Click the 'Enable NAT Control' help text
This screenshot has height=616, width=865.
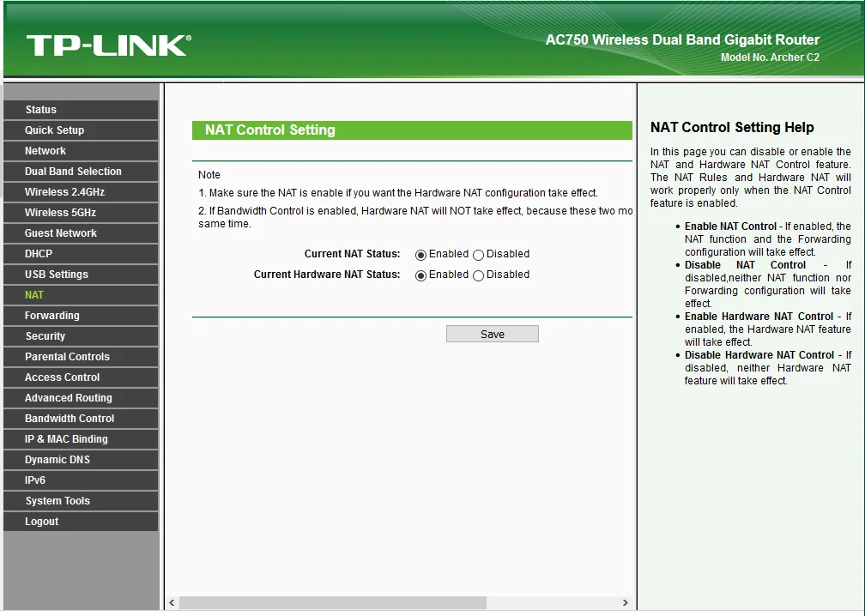tap(730, 226)
